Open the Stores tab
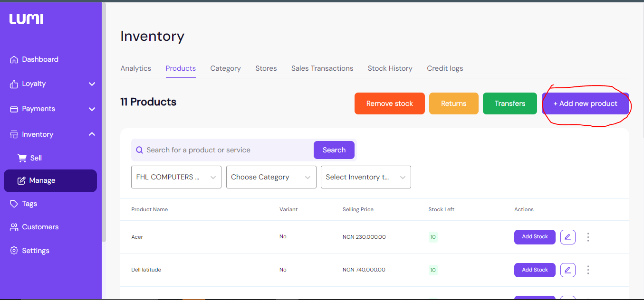Viewport: 644px width, 300px height. point(266,68)
